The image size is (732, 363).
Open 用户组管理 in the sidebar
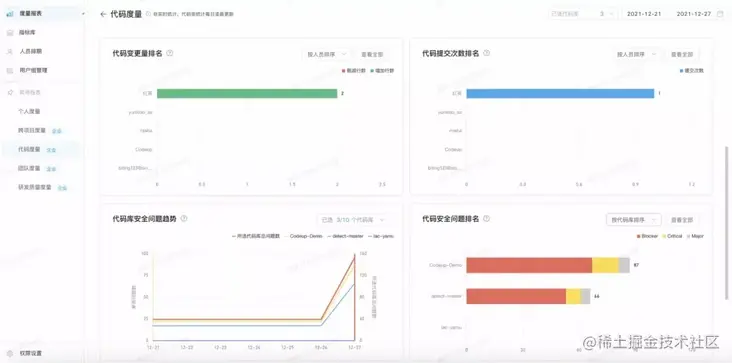(x=33, y=70)
